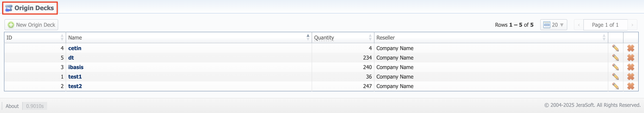The width and height of the screenshot is (644, 113).
Task: Edit the dt origin deck row
Action: coord(615,58)
